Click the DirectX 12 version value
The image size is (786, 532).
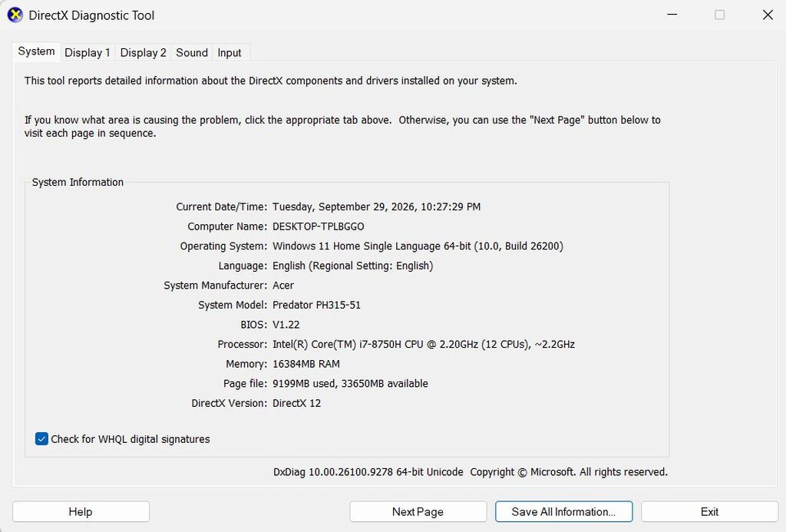tap(296, 403)
